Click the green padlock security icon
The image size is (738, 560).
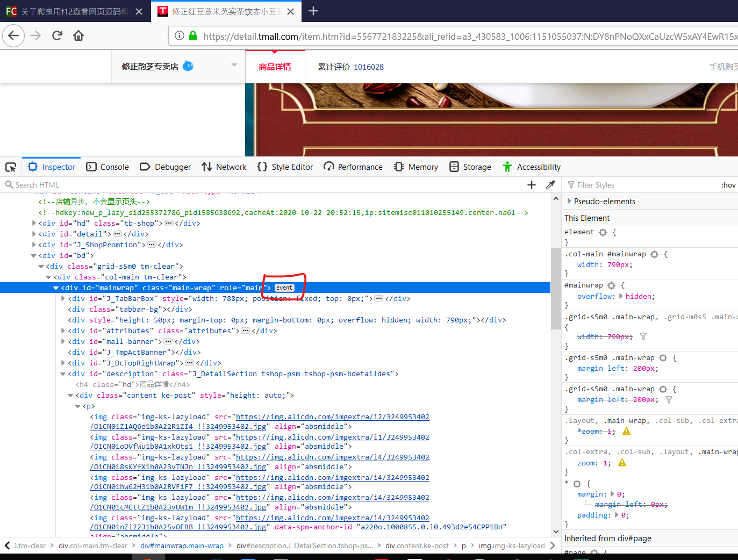(193, 36)
